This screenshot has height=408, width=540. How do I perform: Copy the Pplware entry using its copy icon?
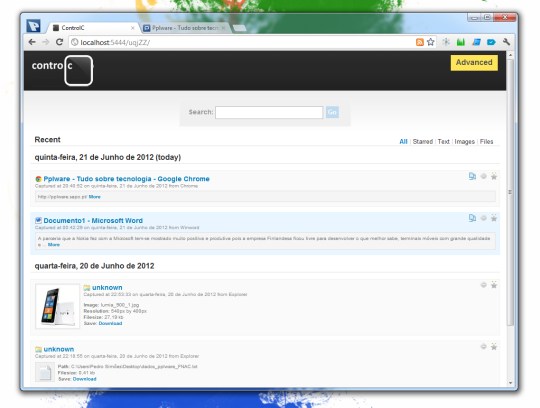click(x=472, y=176)
